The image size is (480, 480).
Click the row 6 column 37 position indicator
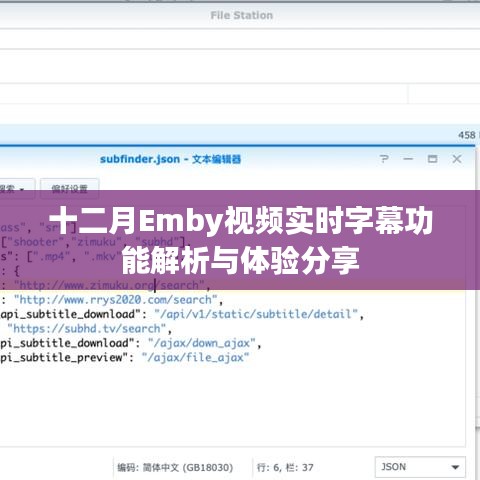click(285, 467)
